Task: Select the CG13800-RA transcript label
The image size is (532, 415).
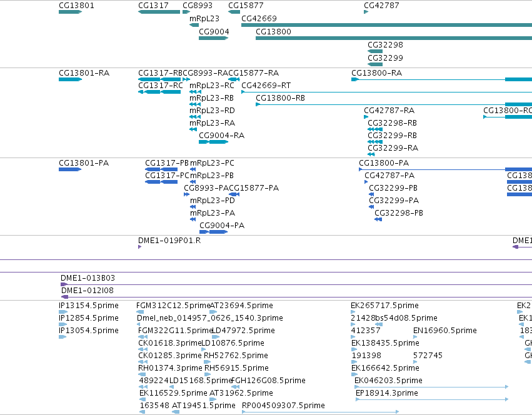Action: pyautogui.click(x=376, y=73)
